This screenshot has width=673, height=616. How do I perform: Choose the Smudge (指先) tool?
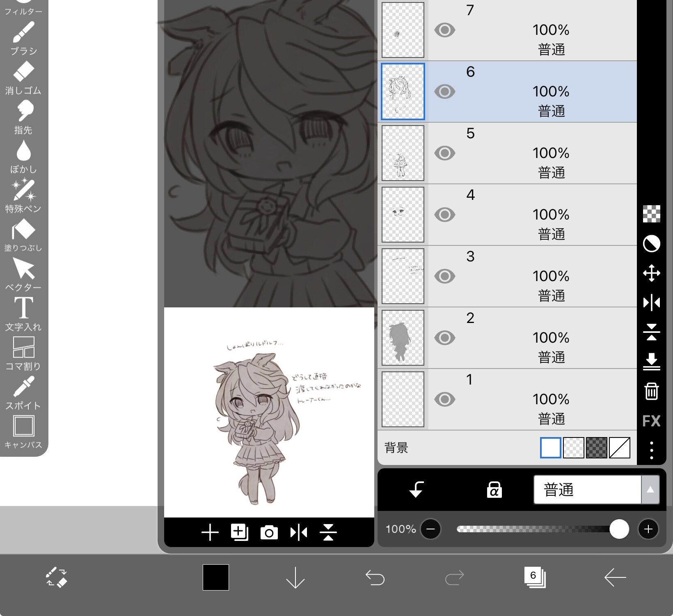(23, 117)
